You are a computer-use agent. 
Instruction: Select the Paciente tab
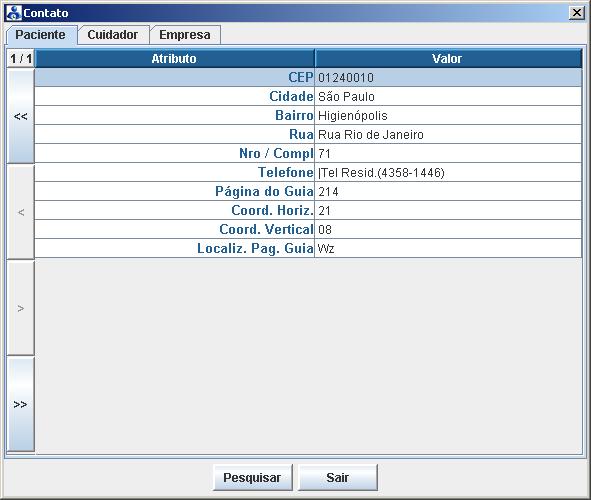click(41, 35)
